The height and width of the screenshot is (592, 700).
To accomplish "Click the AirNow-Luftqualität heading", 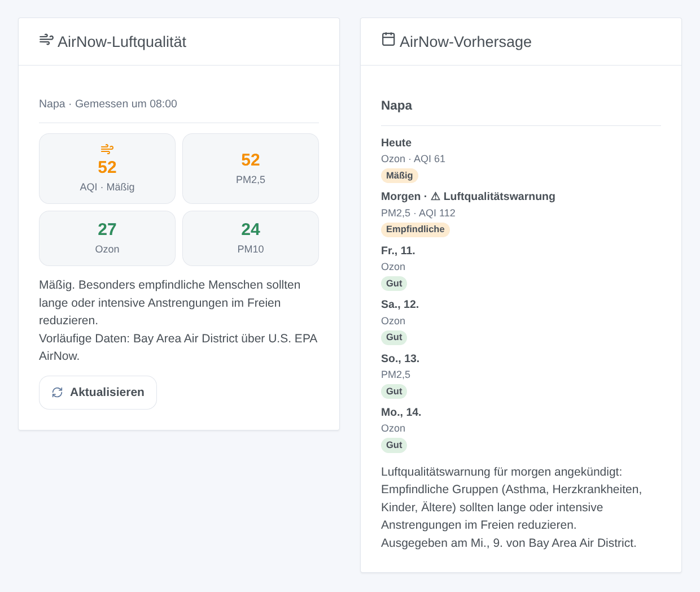I will (122, 42).
